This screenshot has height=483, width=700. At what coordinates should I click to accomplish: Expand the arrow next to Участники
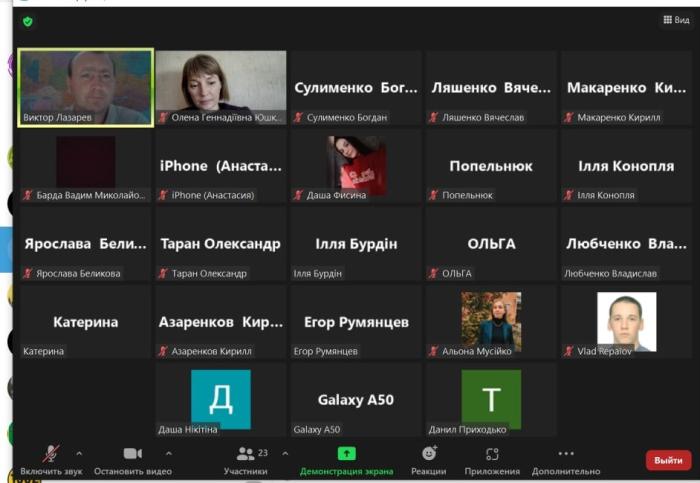click(x=285, y=453)
